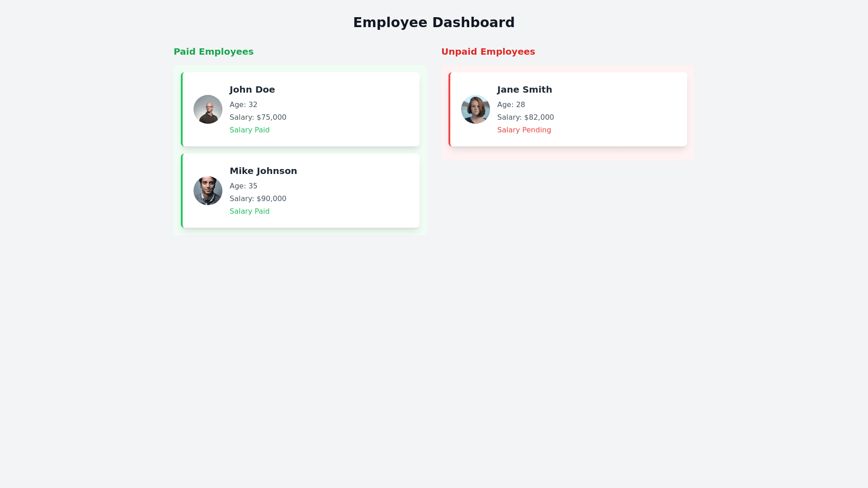Click the red left border of Jane Smith's card
868x488 pixels.
pyautogui.click(x=449, y=109)
